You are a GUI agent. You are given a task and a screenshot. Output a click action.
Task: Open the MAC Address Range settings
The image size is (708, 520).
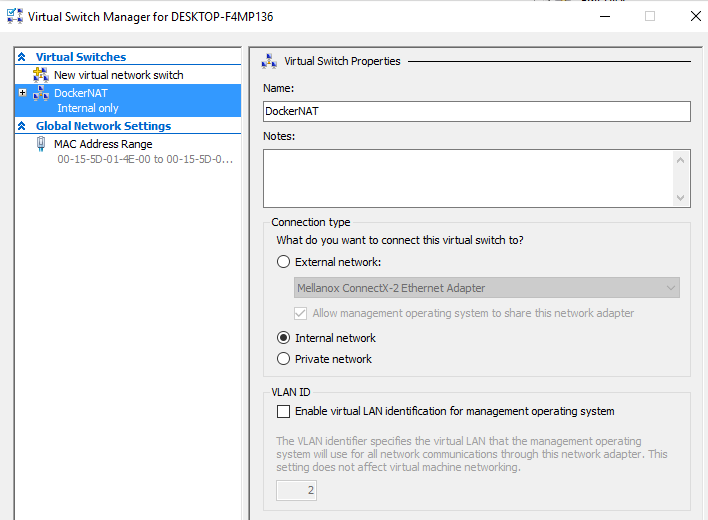click(103, 144)
